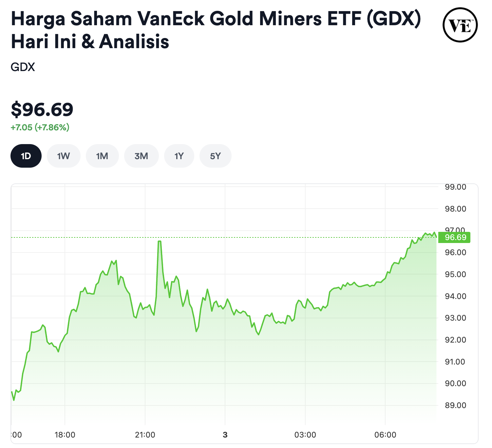Click the VanEck VE logo icon

click(x=460, y=25)
